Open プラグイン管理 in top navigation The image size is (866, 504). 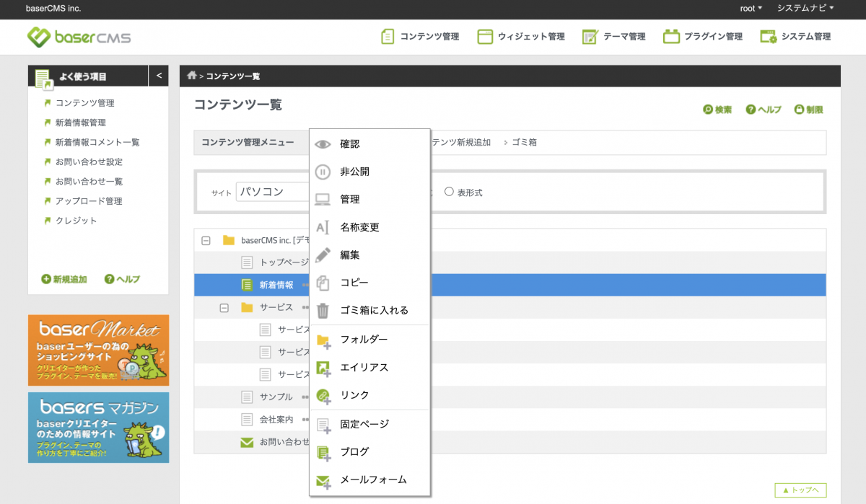703,37
